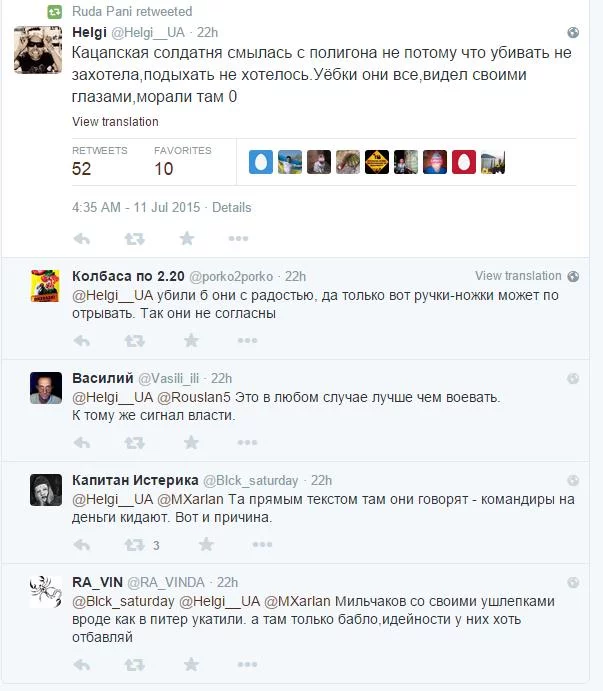Favorite the RA_VIN reply
The width and height of the screenshot is (603, 691).
click(x=191, y=664)
